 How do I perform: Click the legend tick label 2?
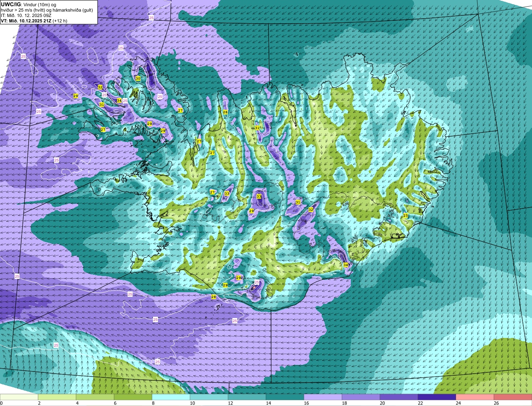39,403
